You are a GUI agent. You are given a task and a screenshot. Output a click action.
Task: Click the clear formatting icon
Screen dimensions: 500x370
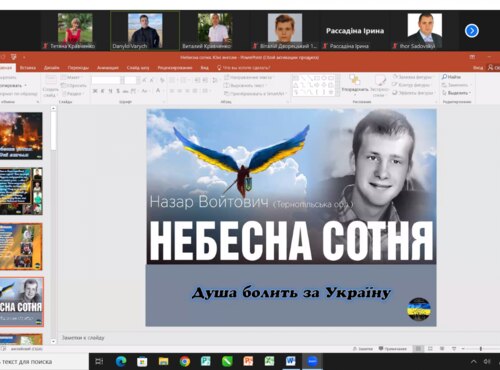[x=162, y=80]
